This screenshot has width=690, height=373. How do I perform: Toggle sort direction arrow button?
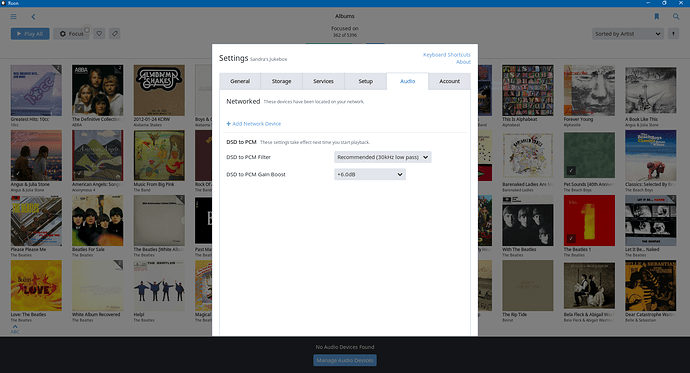tap(673, 33)
